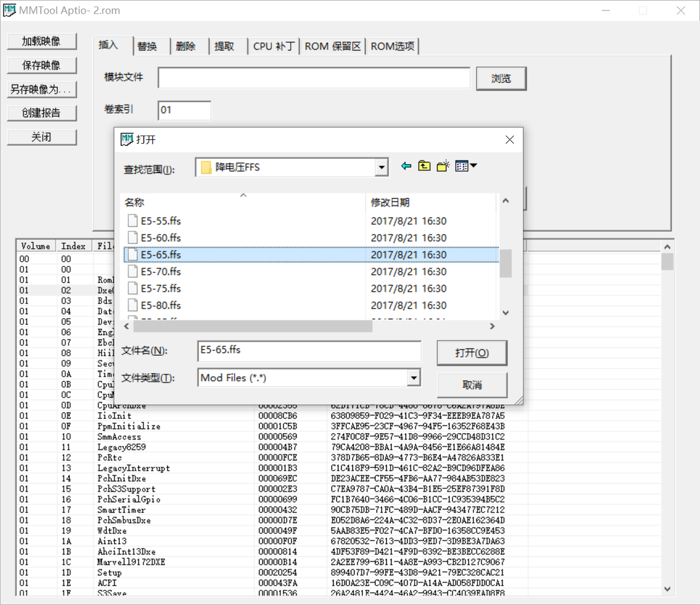Open the ROM 保留区 tab

[332, 46]
